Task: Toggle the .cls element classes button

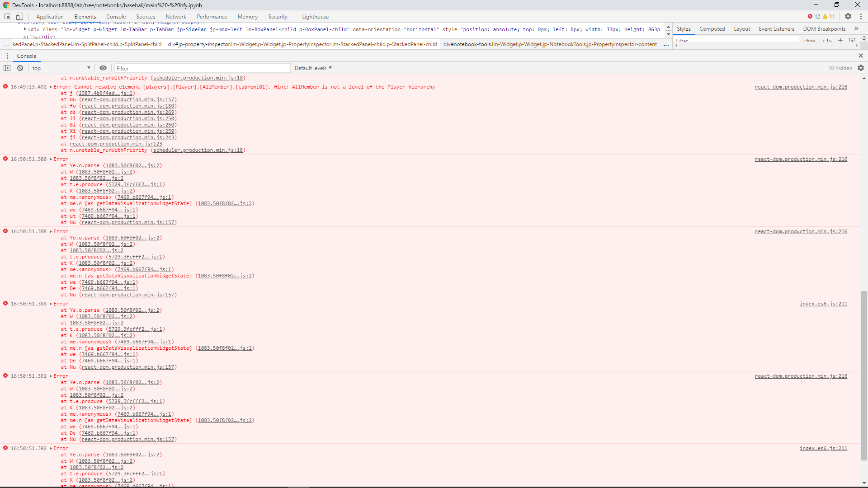Action: (827, 41)
